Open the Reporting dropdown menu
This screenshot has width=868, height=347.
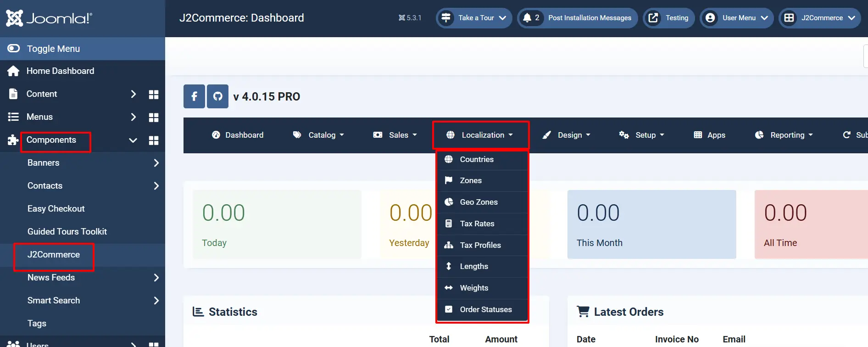784,135
